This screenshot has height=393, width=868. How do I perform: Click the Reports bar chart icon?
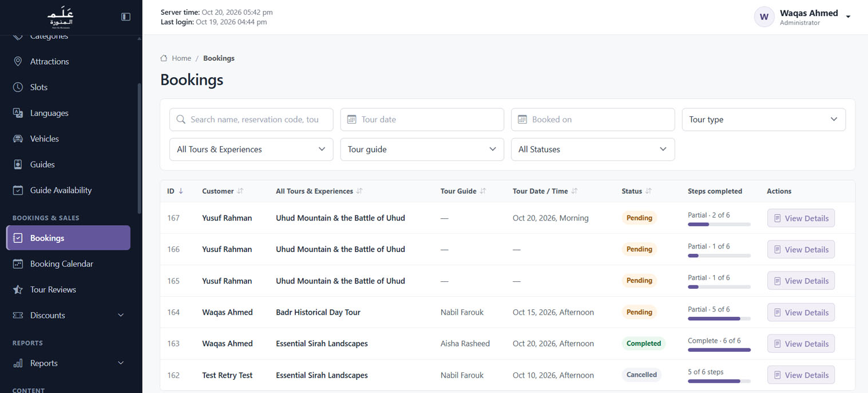18,363
